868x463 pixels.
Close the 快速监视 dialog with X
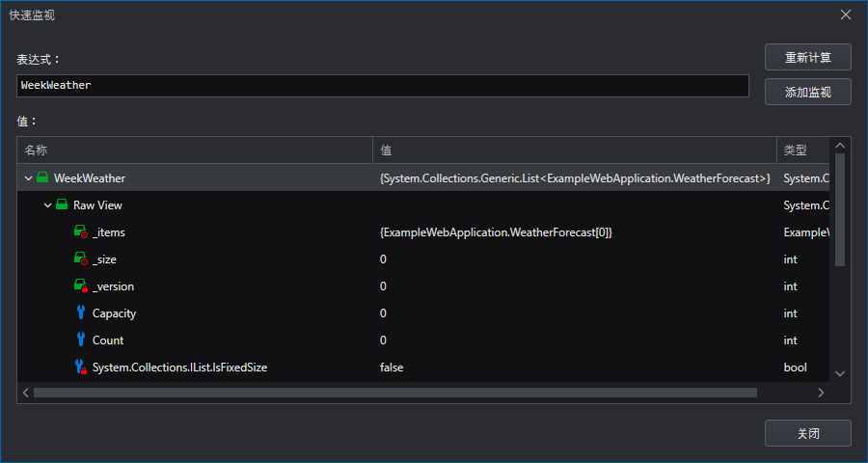click(x=845, y=15)
